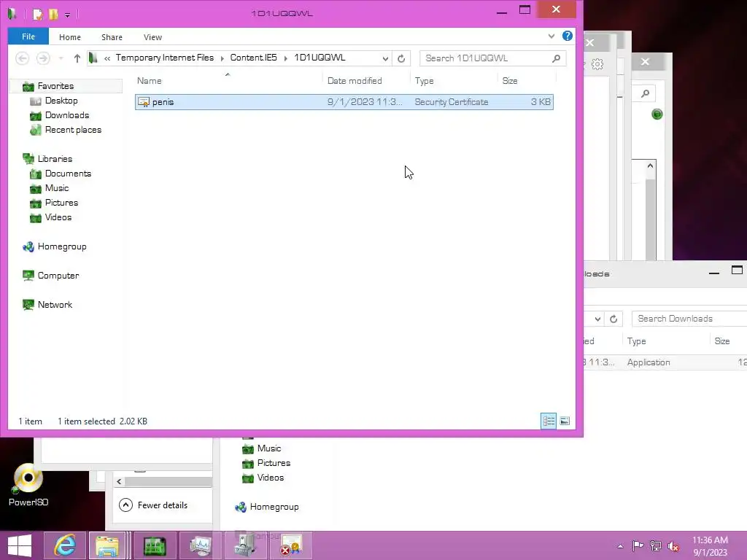Click Content.IE5 breadcrumb segment
The height and width of the screenshot is (560, 747).
(253, 58)
